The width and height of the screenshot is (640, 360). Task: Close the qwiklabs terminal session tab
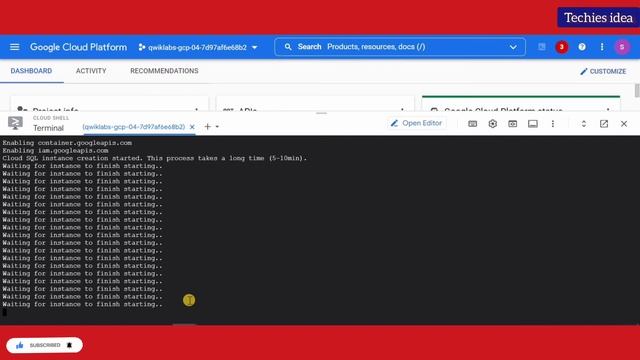pos(192,127)
